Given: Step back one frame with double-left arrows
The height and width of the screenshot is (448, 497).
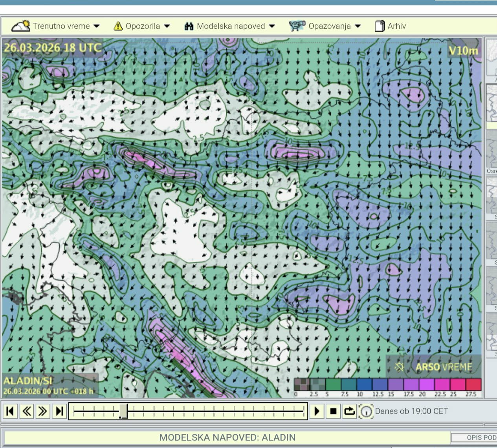Looking at the screenshot, I should pyautogui.click(x=27, y=411).
